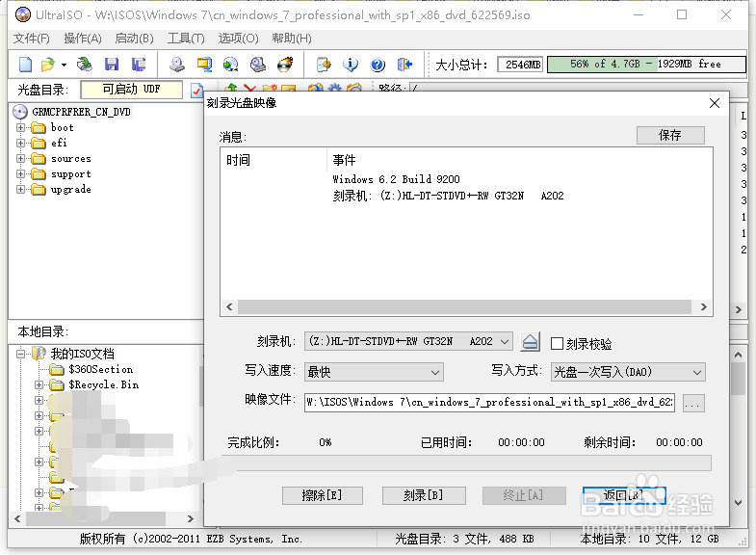Click the Windows 6.2 Build 9200 log line
756x555 pixels.
(396, 179)
